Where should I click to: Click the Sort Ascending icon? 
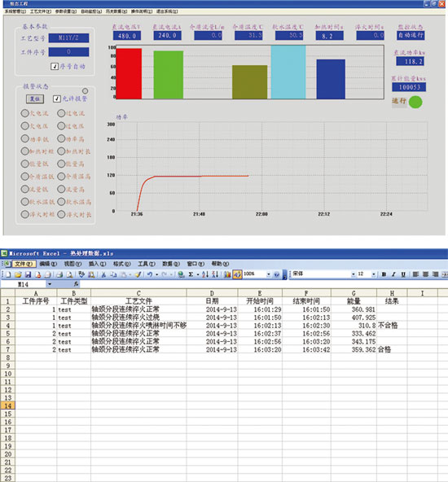pyautogui.click(x=205, y=274)
